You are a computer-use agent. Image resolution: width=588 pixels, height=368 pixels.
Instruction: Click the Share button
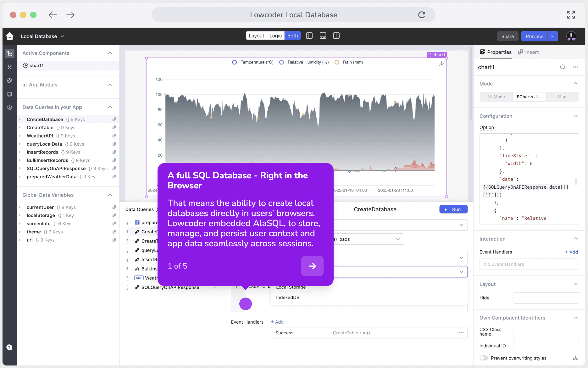pyautogui.click(x=508, y=36)
